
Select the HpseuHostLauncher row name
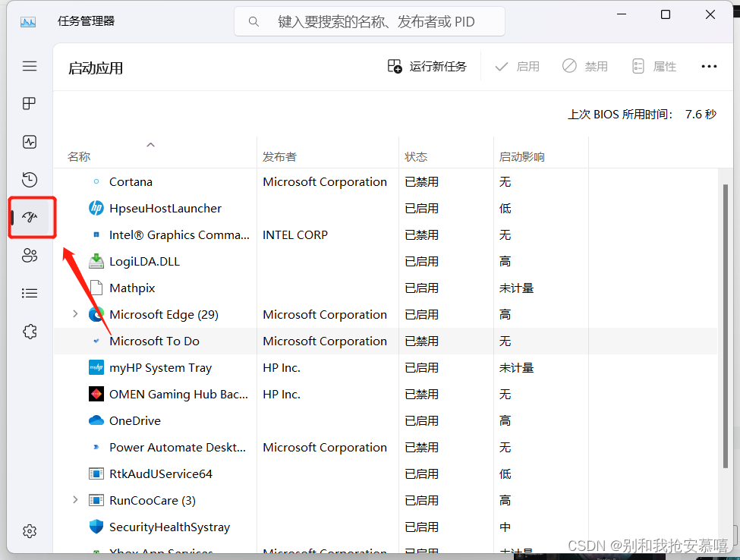(x=165, y=208)
